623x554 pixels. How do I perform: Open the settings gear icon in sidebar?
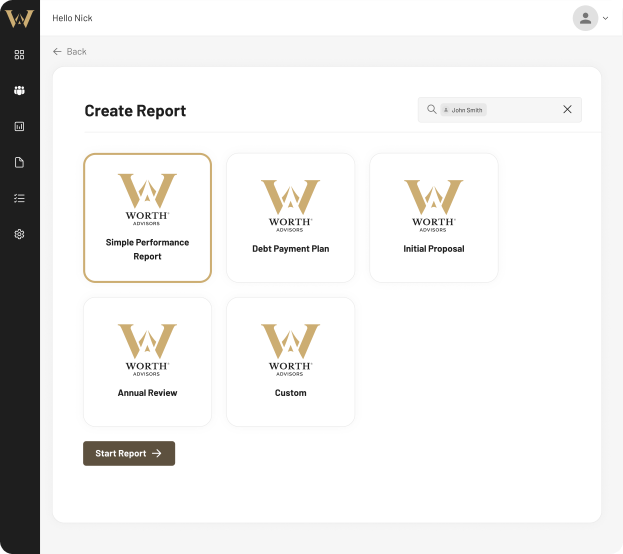coord(19,234)
